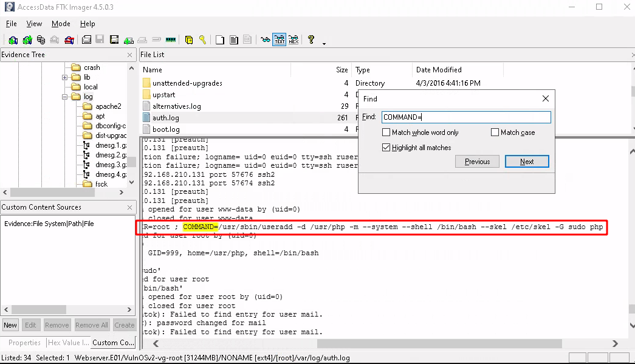Click the Next button in Find dialog
The height and width of the screenshot is (364, 635).
tap(527, 162)
